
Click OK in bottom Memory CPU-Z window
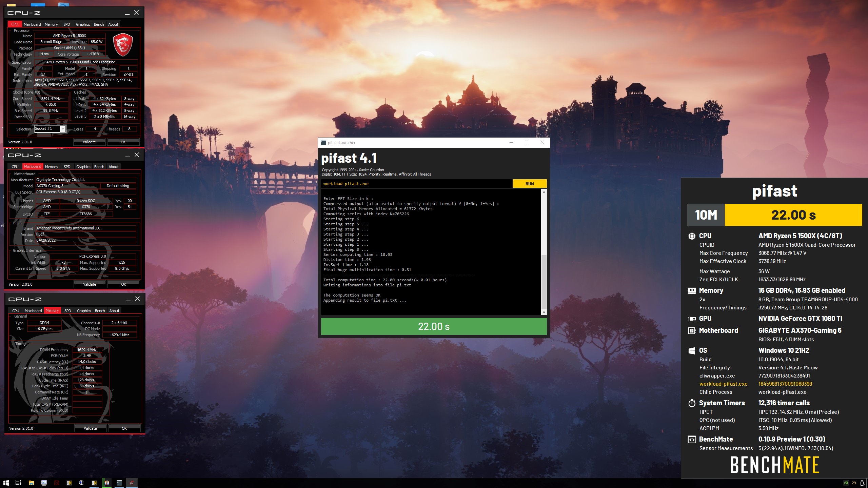(x=124, y=428)
